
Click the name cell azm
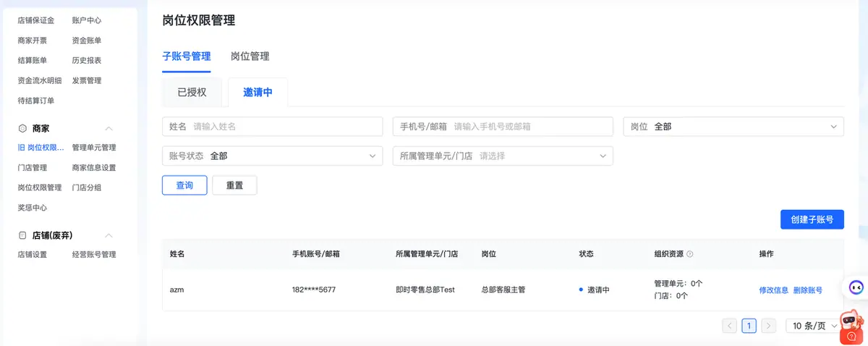(176, 290)
